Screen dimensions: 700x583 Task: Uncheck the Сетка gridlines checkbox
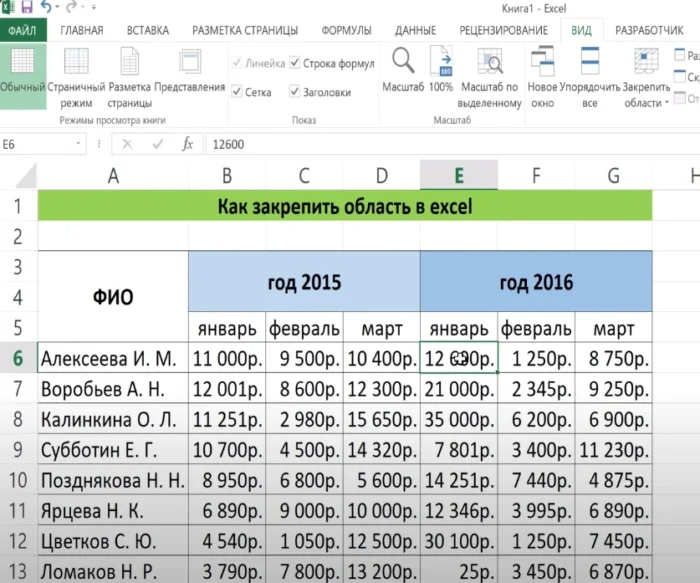[237, 92]
